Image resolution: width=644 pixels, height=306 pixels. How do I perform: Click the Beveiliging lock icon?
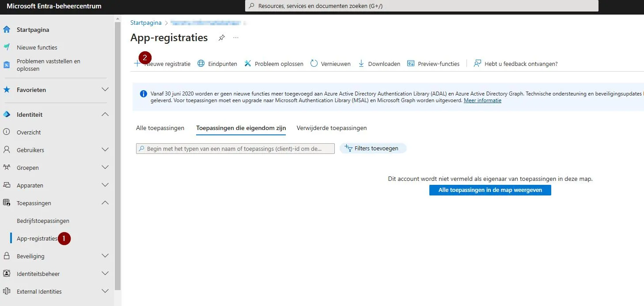pyautogui.click(x=7, y=256)
